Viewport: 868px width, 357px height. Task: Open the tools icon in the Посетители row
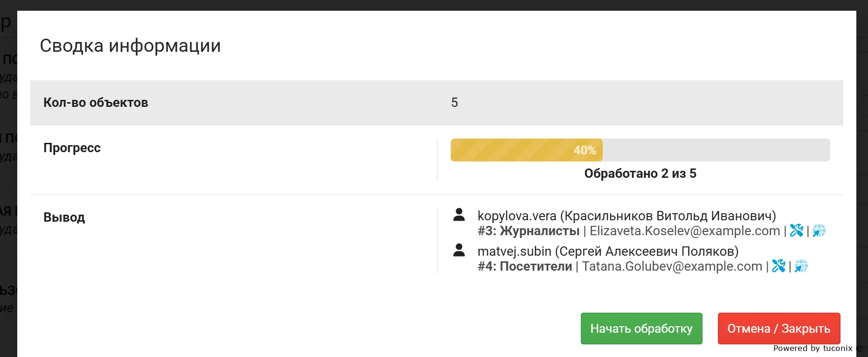coord(778,266)
